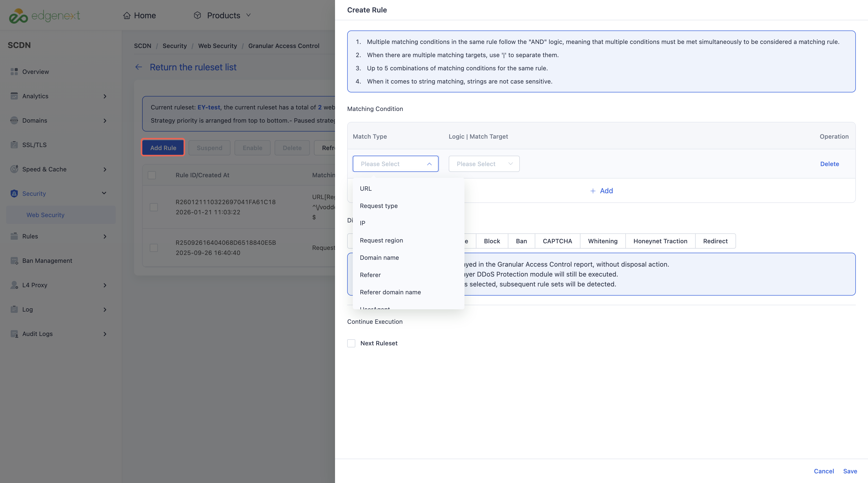Click the Log sidebar icon
The image size is (868, 483).
tap(14, 309)
